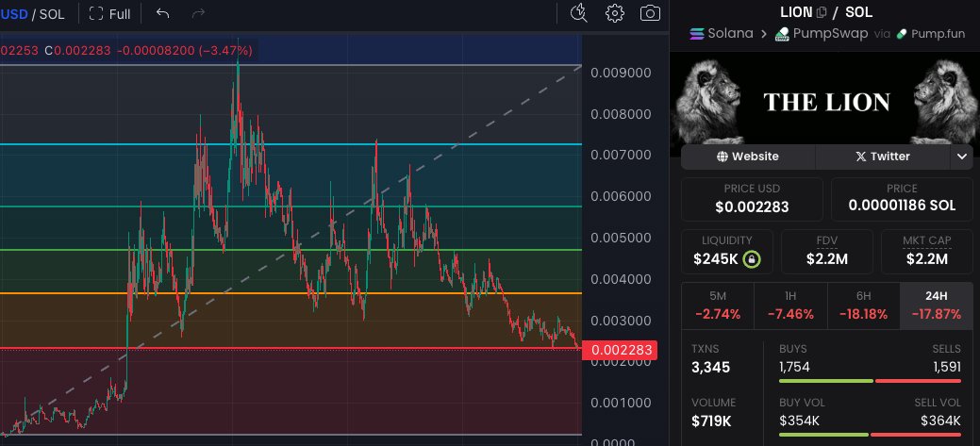Open chart settings gear
Screen dimensions: 980x446
[x=614, y=13]
